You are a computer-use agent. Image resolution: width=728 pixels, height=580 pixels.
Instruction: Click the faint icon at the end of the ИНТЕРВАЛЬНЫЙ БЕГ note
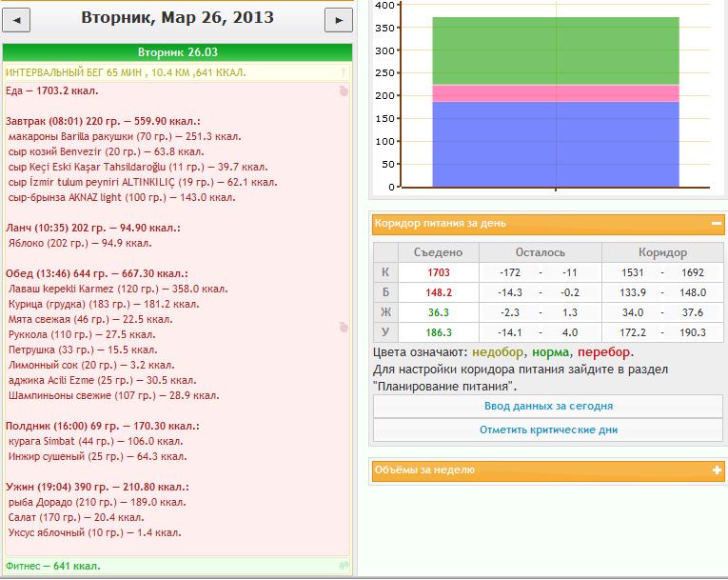tap(344, 72)
